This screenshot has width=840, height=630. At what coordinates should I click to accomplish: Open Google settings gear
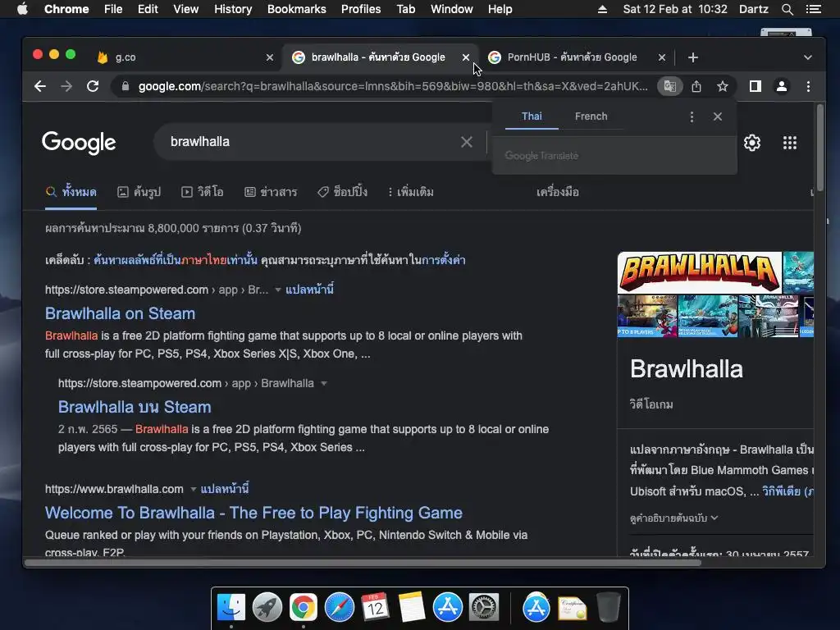pyautogui.click(x=752, y=143)
